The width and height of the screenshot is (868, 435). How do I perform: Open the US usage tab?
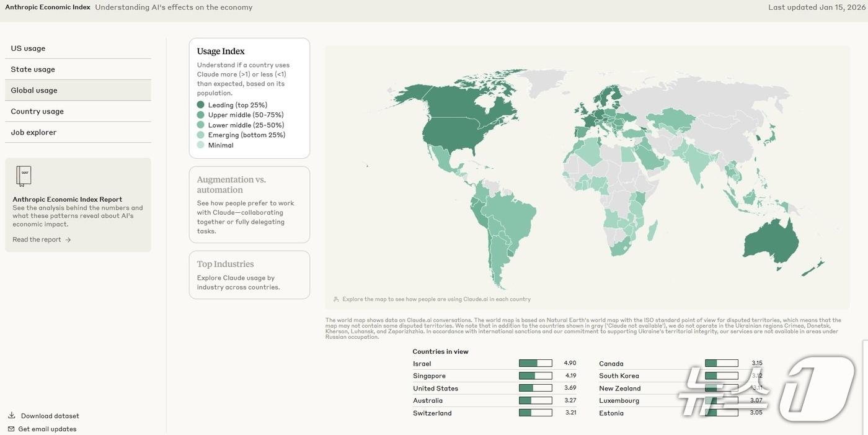28,48
